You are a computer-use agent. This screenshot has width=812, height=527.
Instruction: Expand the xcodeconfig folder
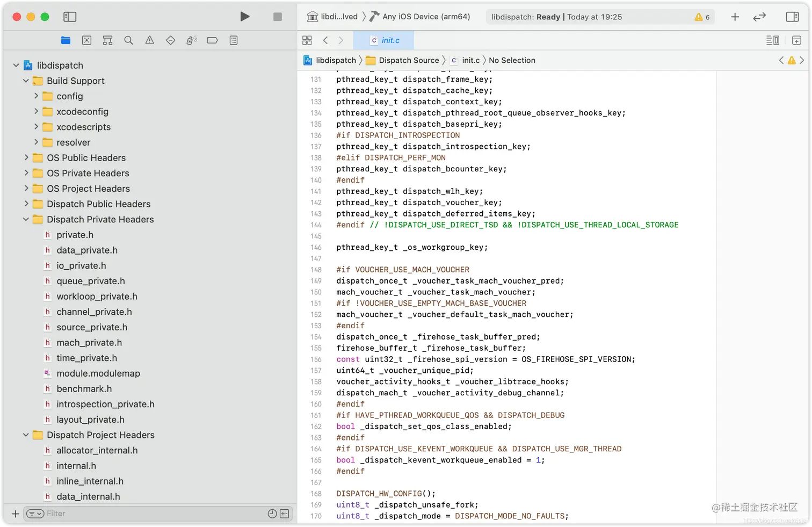(x=36, y=111)
